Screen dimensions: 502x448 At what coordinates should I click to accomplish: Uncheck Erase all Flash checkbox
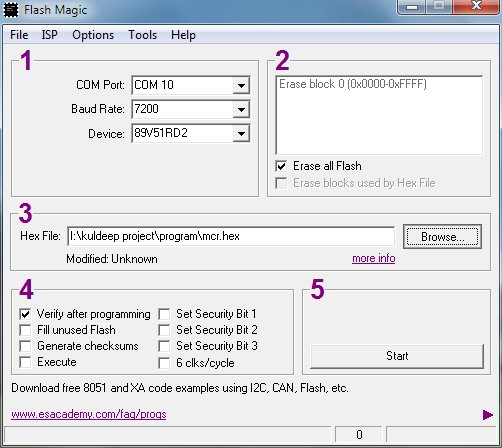281,166
